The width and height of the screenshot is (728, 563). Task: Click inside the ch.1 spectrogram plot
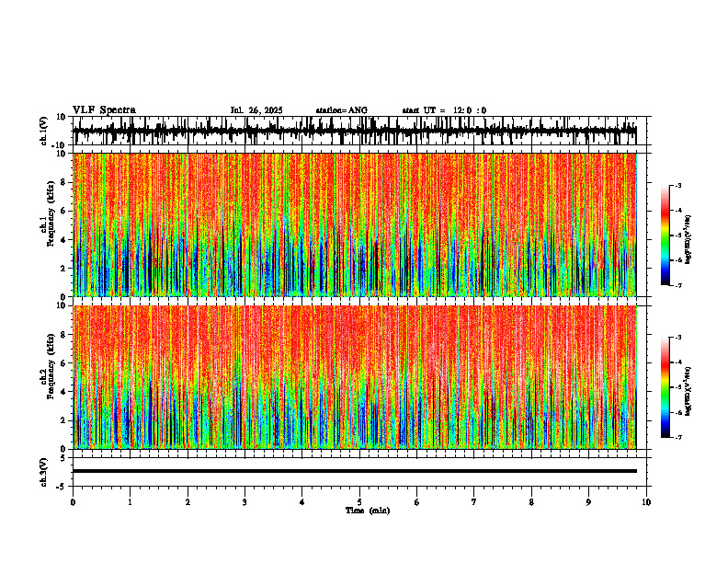pyautogui.click(x=354, y=224)
